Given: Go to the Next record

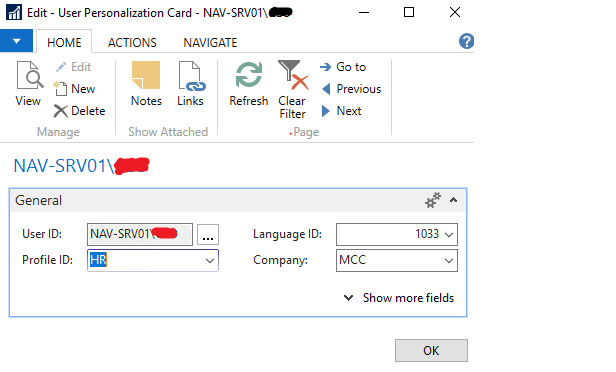Looking at the screenshot, I should [x=341, y=111].
